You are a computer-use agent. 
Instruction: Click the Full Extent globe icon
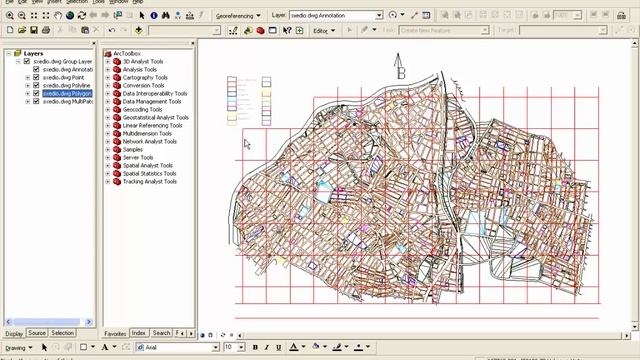[70, 16]
